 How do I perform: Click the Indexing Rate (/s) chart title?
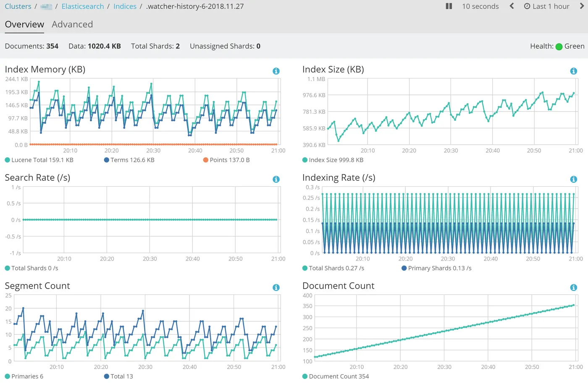pos(339,177)
